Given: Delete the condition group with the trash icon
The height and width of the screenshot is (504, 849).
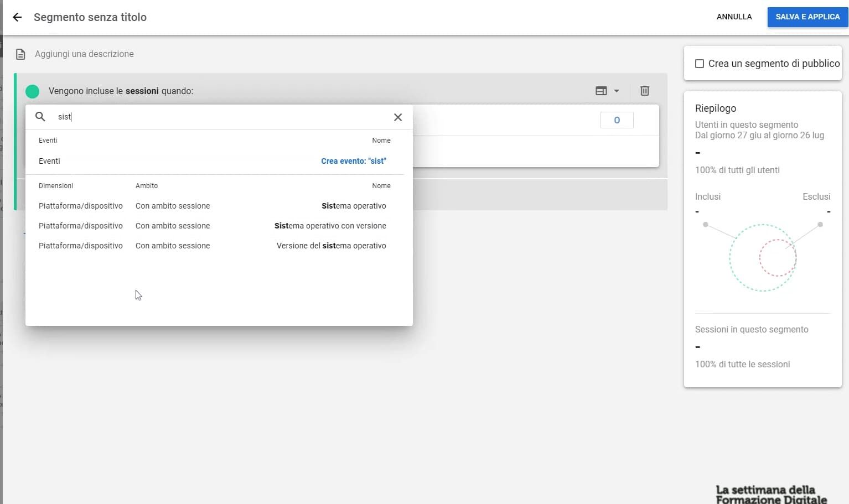Looking at the screenshot, I should click(645, 91).
